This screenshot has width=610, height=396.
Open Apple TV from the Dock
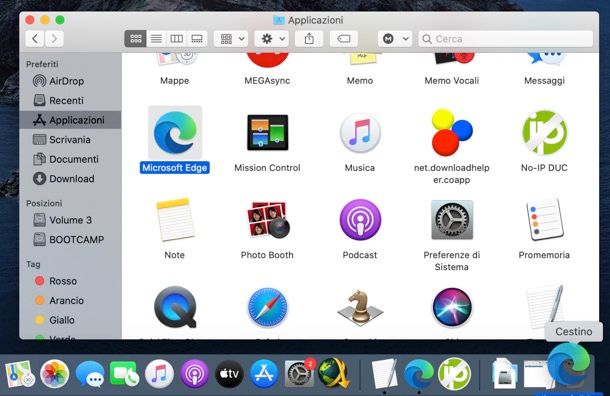(230, 374)
